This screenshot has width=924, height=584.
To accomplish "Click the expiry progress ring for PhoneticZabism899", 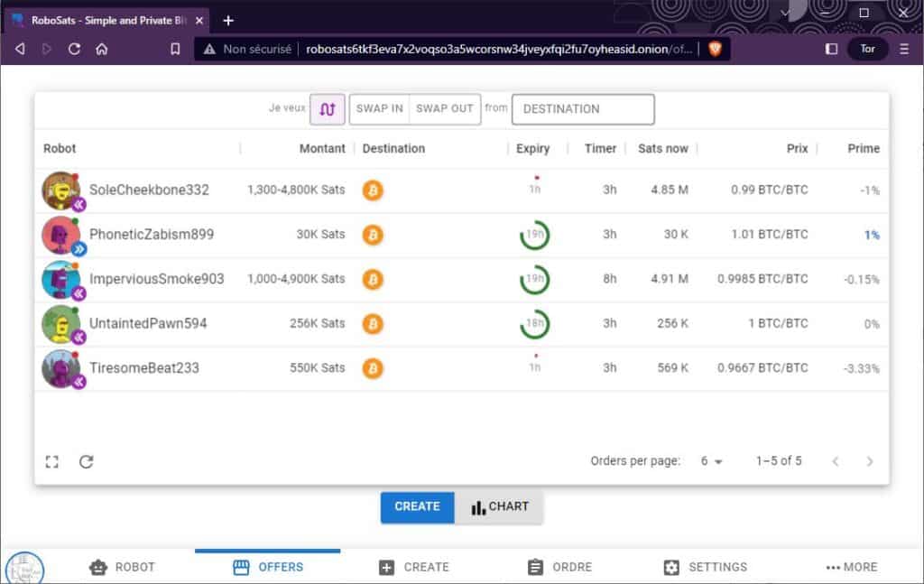I will [x=534, y=235].
